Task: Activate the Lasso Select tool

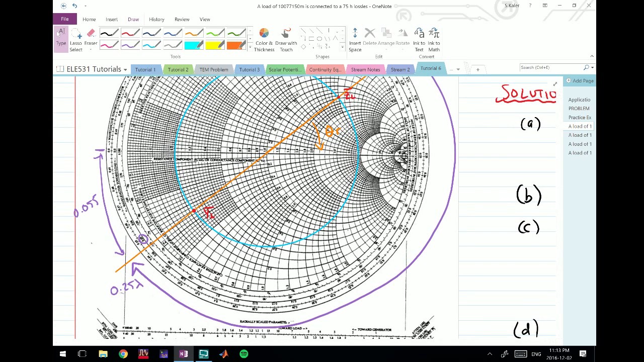Action: pyautogui.click(x=76, y=40)
